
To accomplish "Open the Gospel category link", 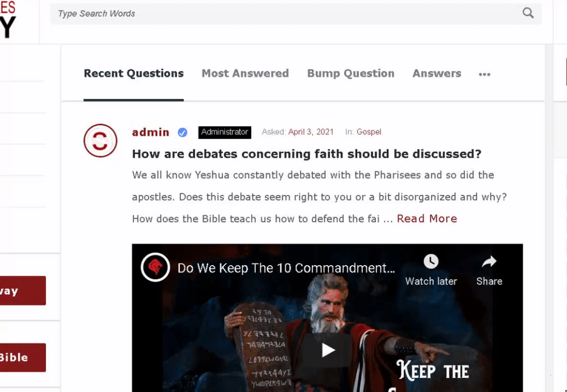I will click(369, 132).
